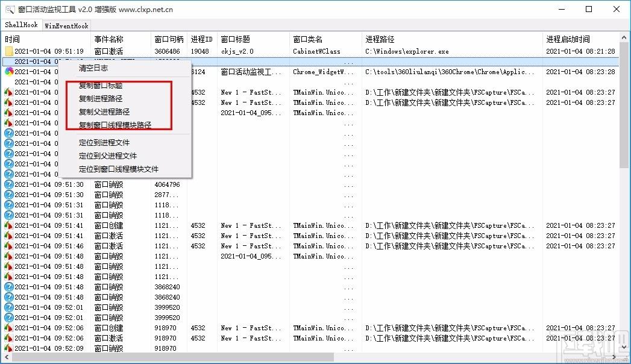Sort by the 进程ID column header
The height and width of the screenshot is (364, 631).
[202, 39]
